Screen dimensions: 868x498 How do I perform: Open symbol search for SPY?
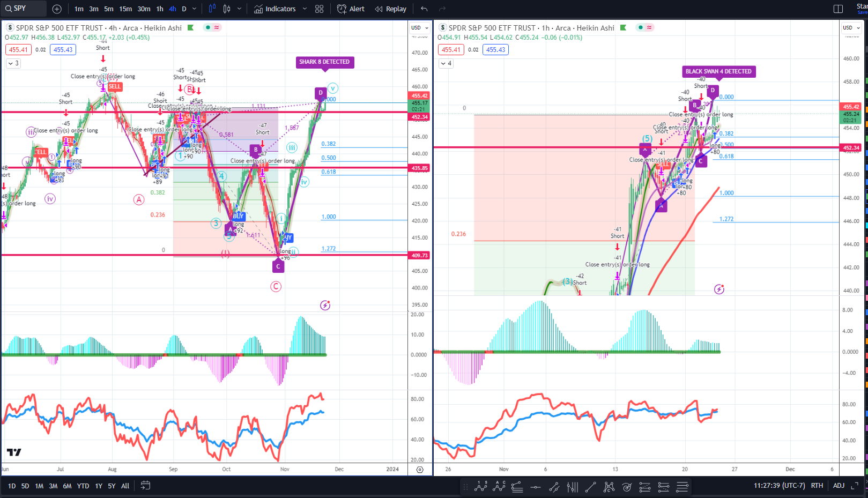click(x=24, y=9)
